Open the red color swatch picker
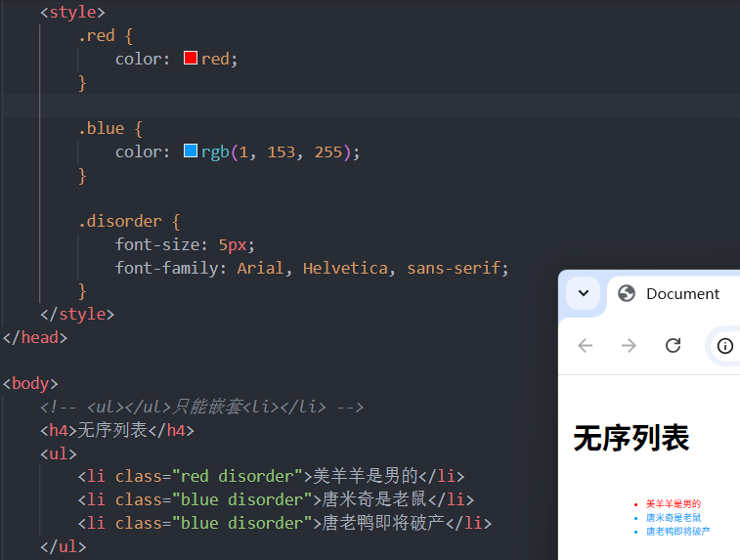 click(x=191, y=58)
